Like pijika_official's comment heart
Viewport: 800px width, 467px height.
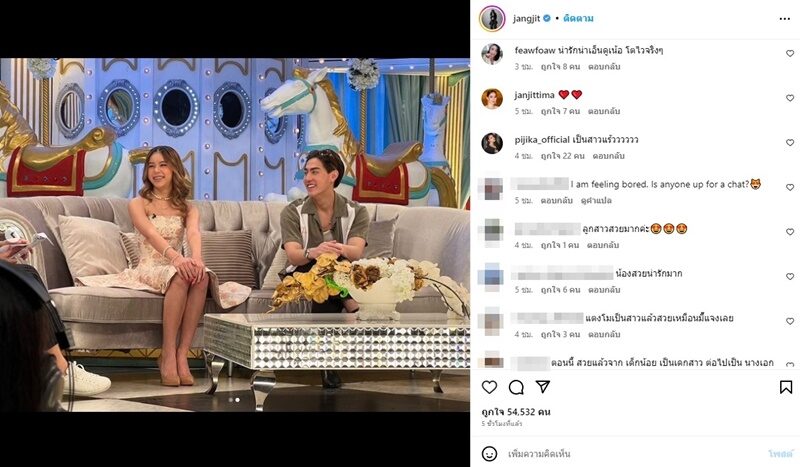click(790, 142)
